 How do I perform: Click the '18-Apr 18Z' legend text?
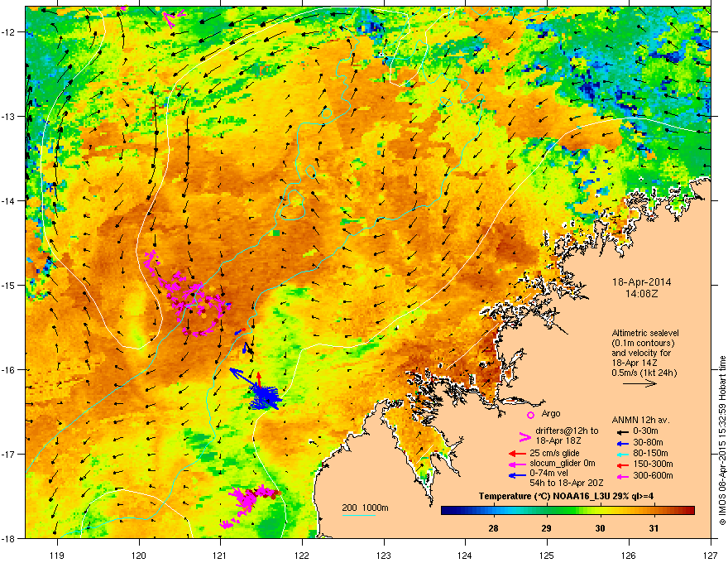point(557,440)
